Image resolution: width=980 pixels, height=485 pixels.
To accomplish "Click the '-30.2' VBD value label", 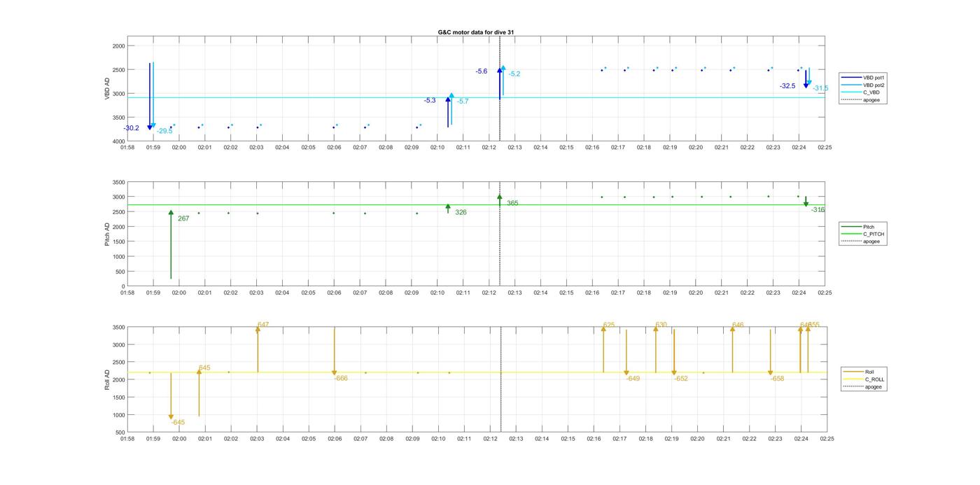I will click(x=131, y=129).
